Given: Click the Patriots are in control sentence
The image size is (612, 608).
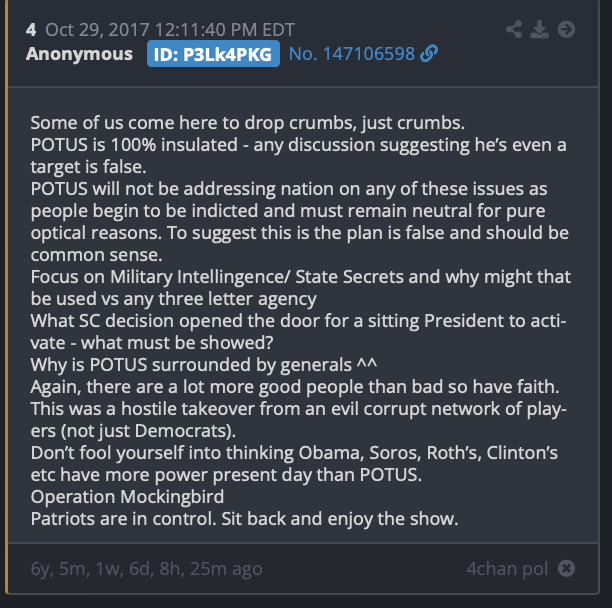Looking at the screenshot, I should (x=244, y=519).
